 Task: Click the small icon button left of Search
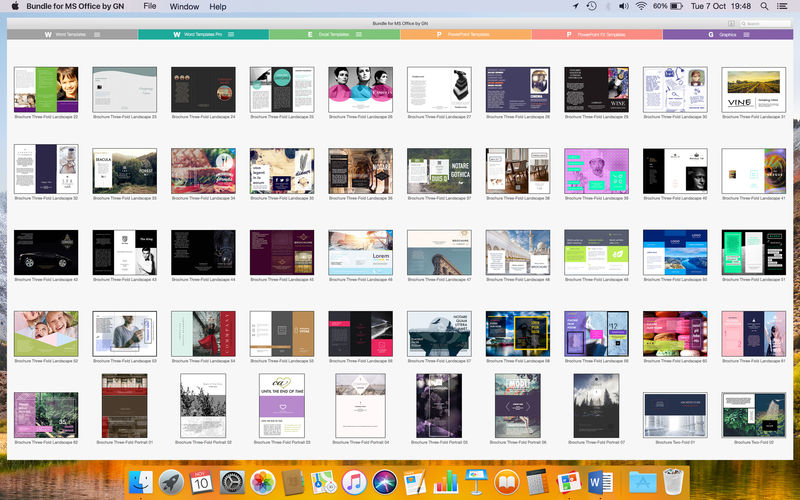tap(731, 23)
